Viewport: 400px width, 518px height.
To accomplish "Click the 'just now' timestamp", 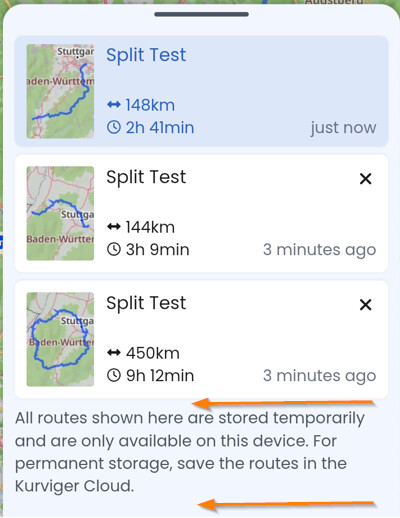I will click(343, 128).
